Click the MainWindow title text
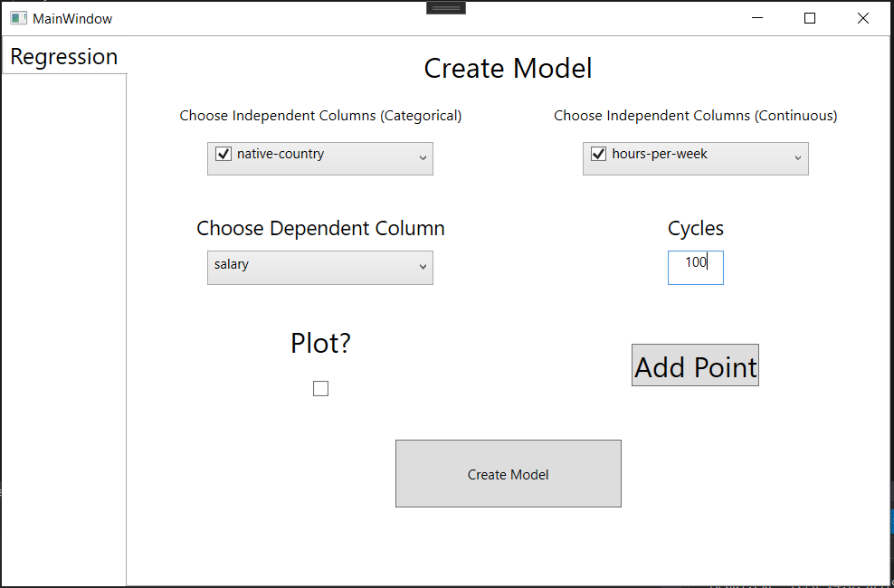The image size is (894, 588). [x=73, y=18]
